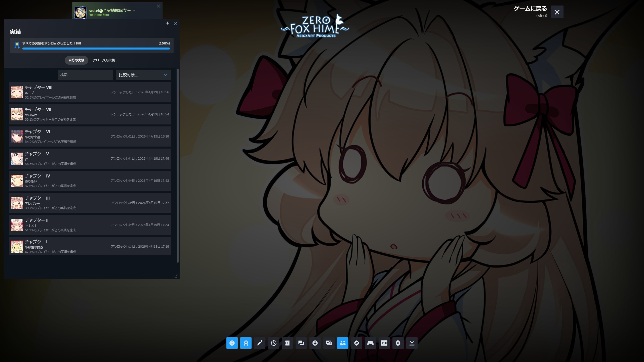Image resolution: width=644 pixels, height=362 pixels.
Task: Toggle the friends list icon
Action: [x=343, y=343]
